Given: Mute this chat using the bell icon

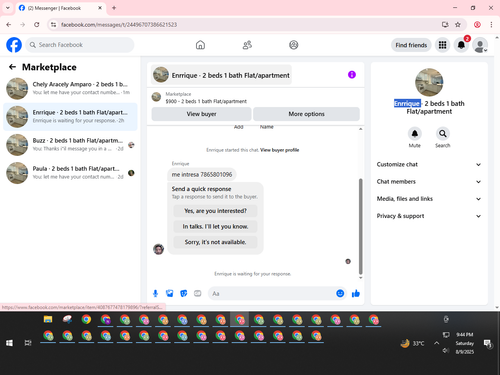Looking at the screenshot, I should click(x=415, y=134).
